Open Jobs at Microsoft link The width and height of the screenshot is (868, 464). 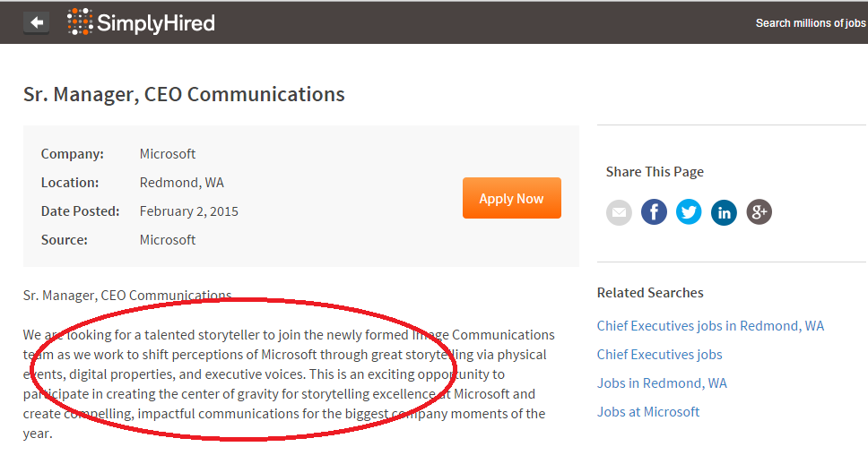[648, 412]
